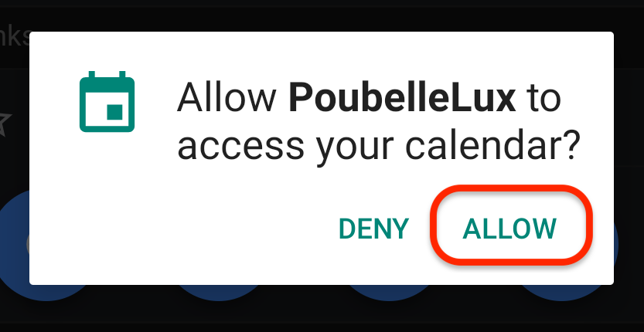The image size is (644, 332).
Task: Tap DENY to refuse calendar permission
Action: click(x=373, y=229)
